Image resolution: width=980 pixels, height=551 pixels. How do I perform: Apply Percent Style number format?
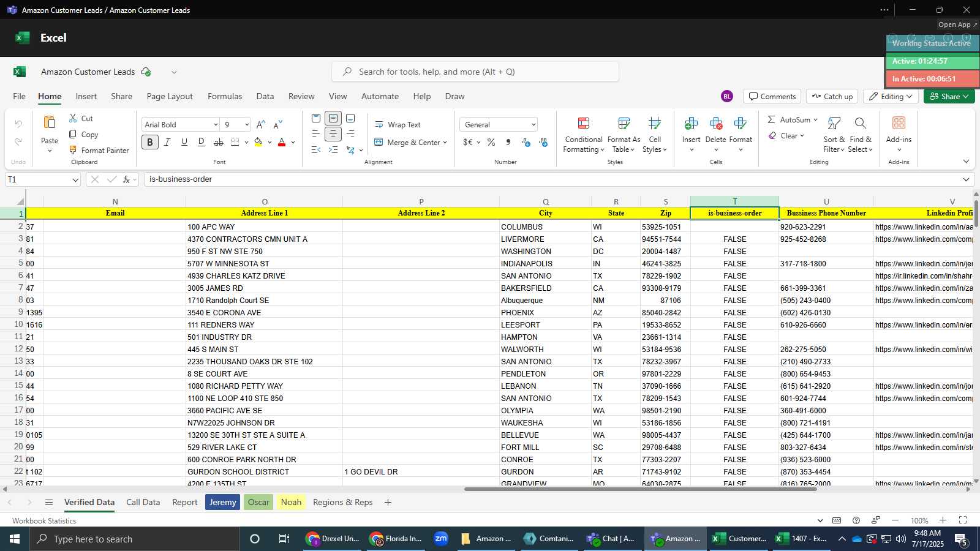(x=491, y=142)
